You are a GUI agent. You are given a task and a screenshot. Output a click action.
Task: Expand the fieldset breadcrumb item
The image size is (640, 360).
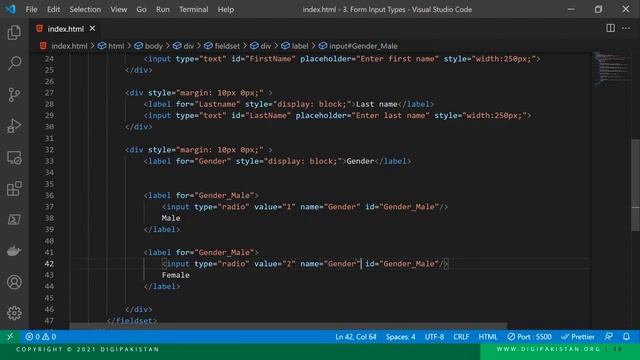point(223,46)
